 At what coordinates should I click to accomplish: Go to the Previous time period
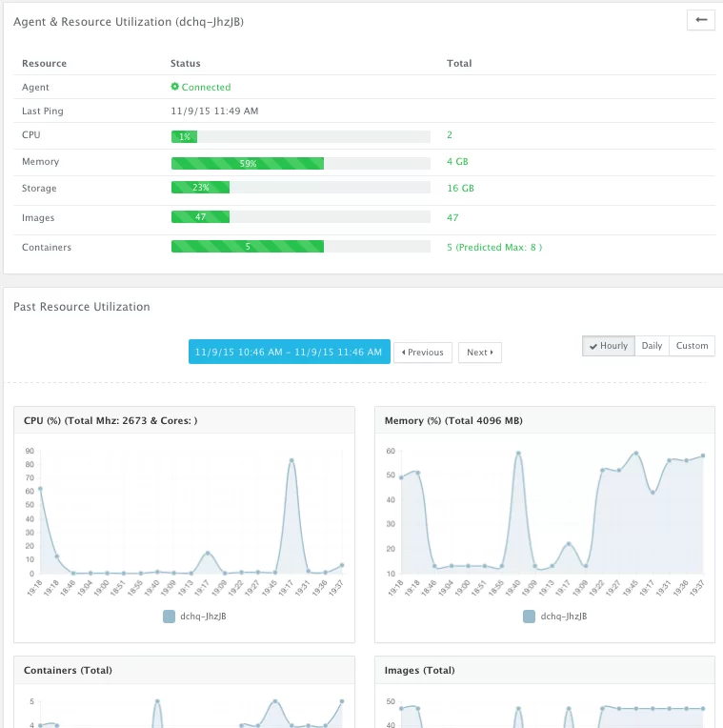point(423,353)
